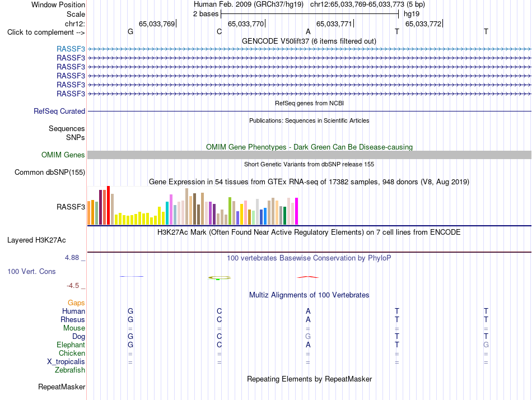
Task: Open the 'OMIM Gene Phenotypes' track title
Action: click(x=309, y=147)
